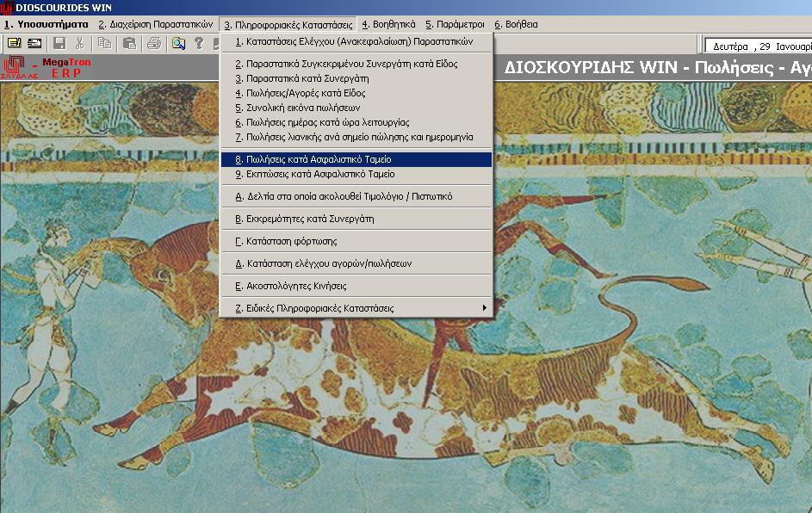Expand Ειδικές Πληροφοριακές Καταστάσεις submenu

click(x=356, y=308)
